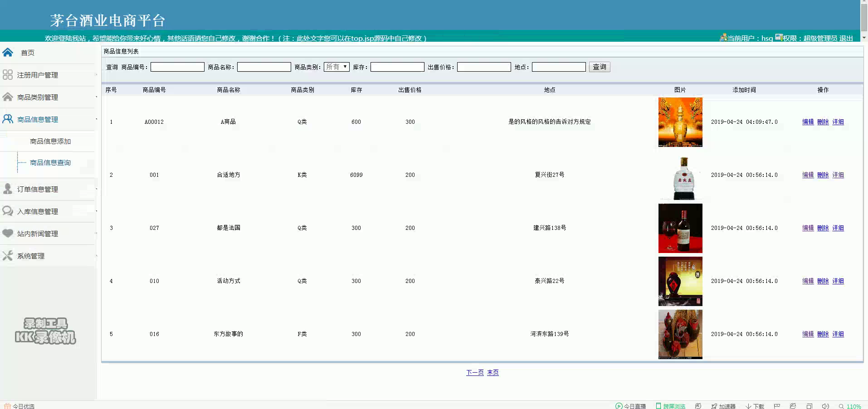Focus the 库存 search field
The width and height of the screenshot is (868, 409).
(397, 67)
